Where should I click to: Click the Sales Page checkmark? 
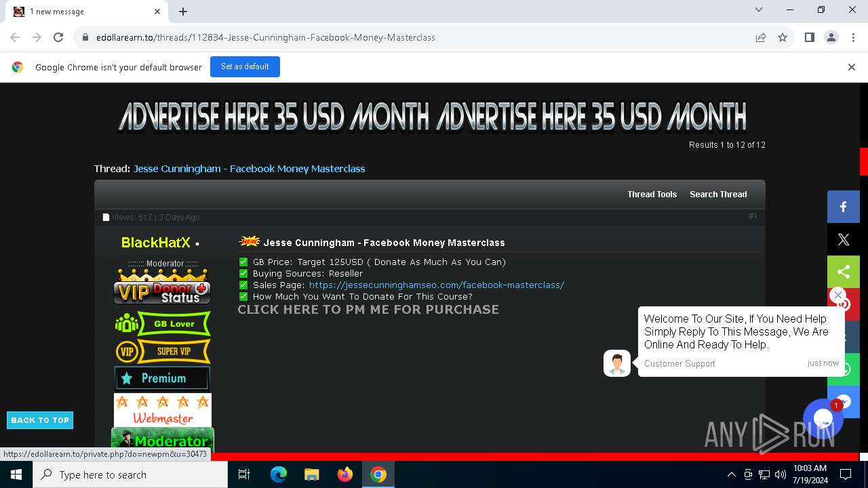click(243, 285)
